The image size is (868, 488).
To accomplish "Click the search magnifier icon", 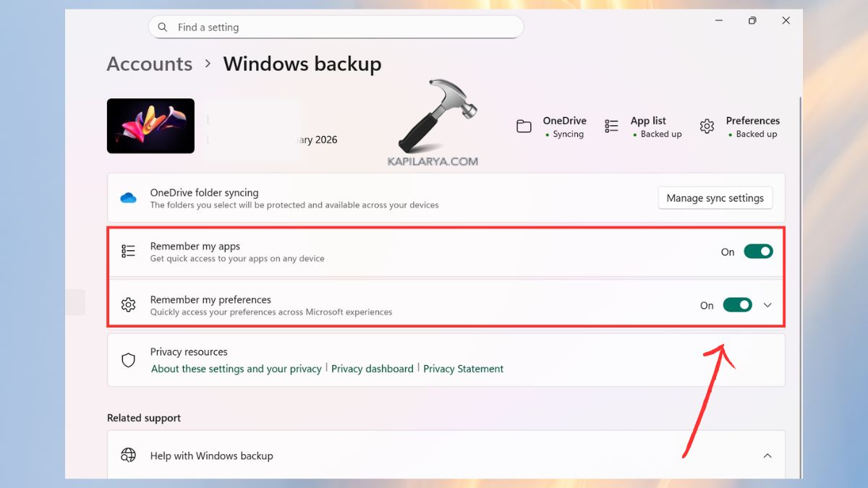I will pos(163,27).
